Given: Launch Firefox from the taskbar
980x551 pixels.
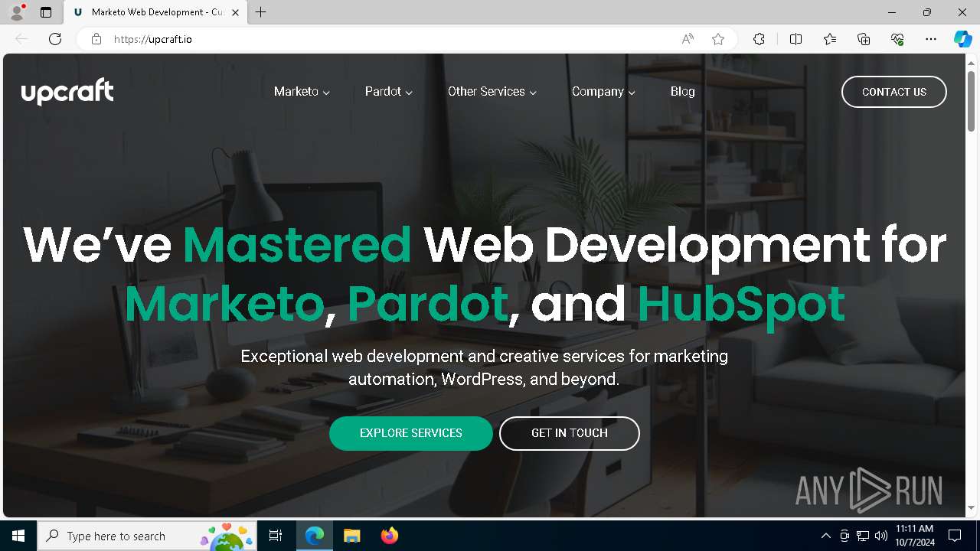Looking at the screenshot, I should click(x=389, y=536).
